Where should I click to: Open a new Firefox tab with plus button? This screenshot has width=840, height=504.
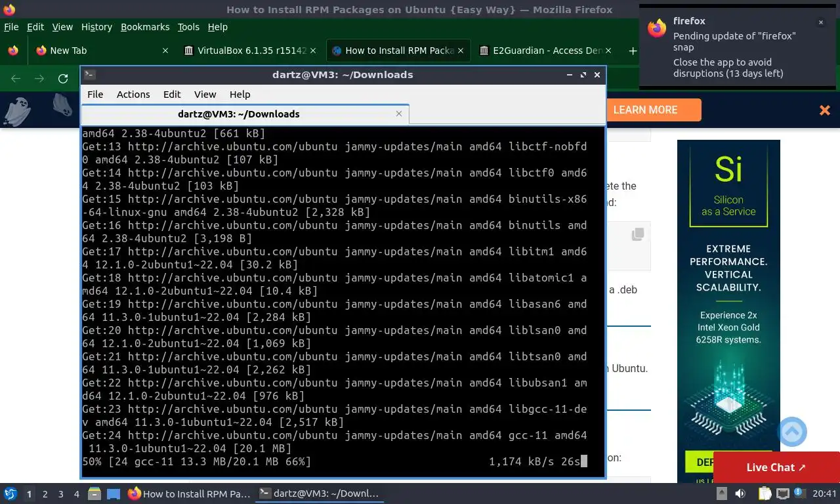[633, 51]
